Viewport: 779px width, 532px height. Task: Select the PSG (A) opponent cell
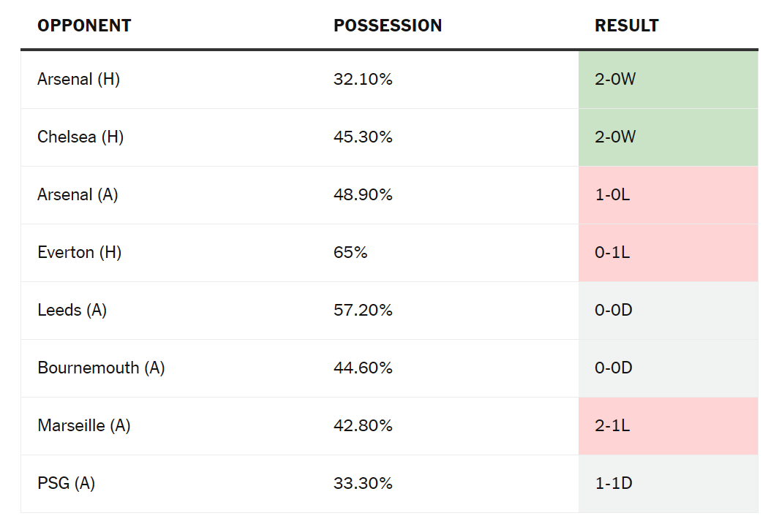pos(67,483)
